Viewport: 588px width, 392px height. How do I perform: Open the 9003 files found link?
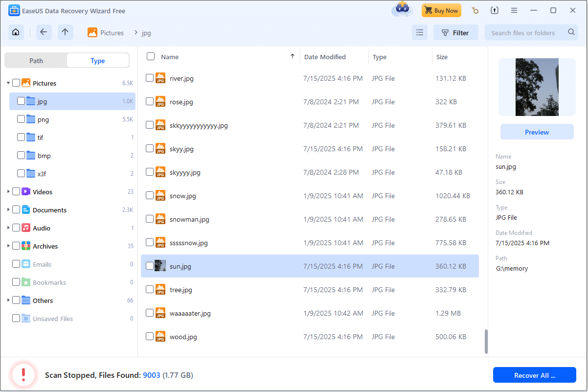152,375
